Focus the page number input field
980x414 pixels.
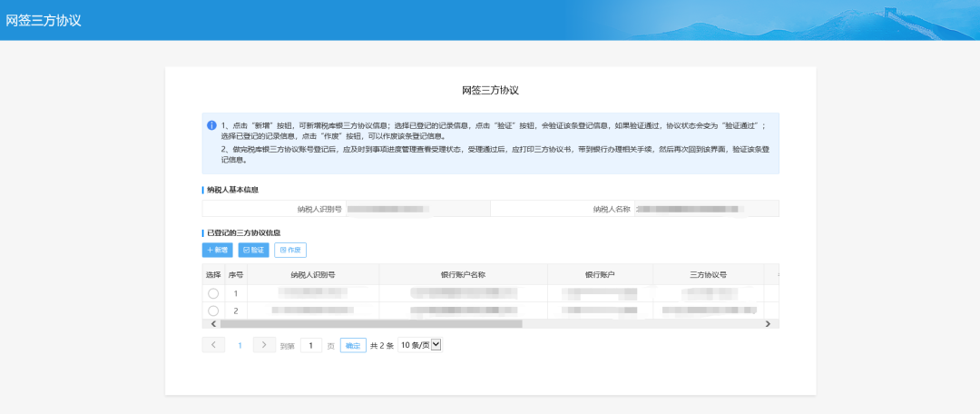[x=311, y=345]
